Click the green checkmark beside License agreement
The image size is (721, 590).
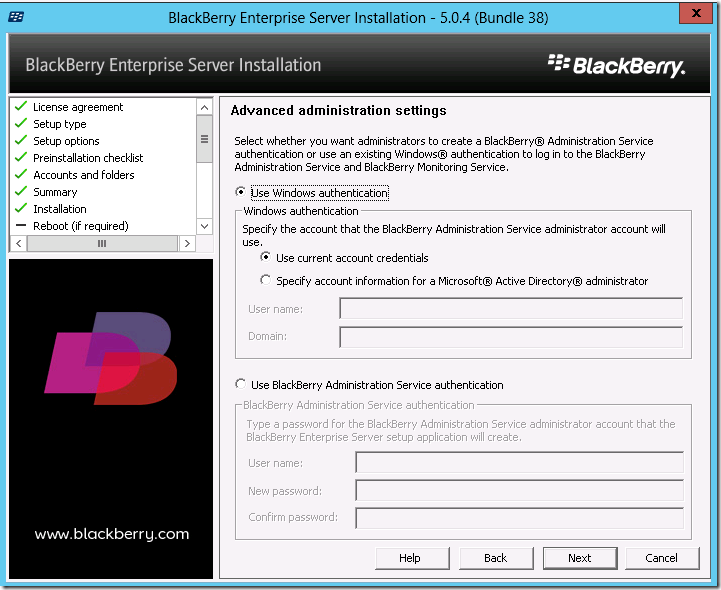pyautogui.click(x=21, y=106)
